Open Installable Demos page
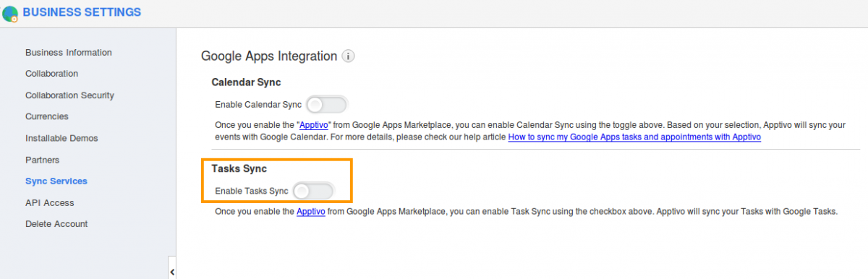This screenshot has width=868, height=279. 61,138
